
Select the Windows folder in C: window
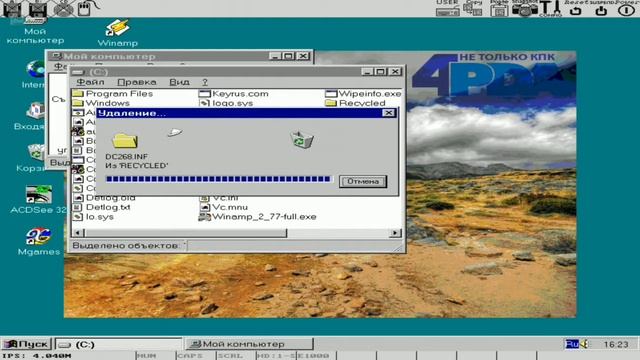click(101, 103)
